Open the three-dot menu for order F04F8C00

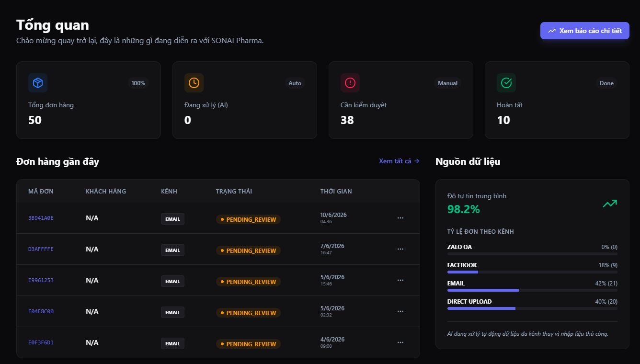(400, 311)
